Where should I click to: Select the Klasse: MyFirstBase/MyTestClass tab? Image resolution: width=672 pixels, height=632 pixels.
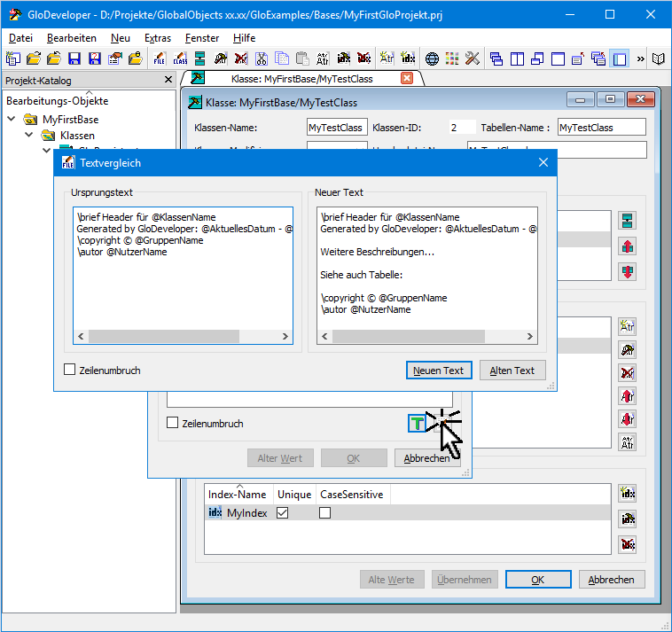[301, 79]
